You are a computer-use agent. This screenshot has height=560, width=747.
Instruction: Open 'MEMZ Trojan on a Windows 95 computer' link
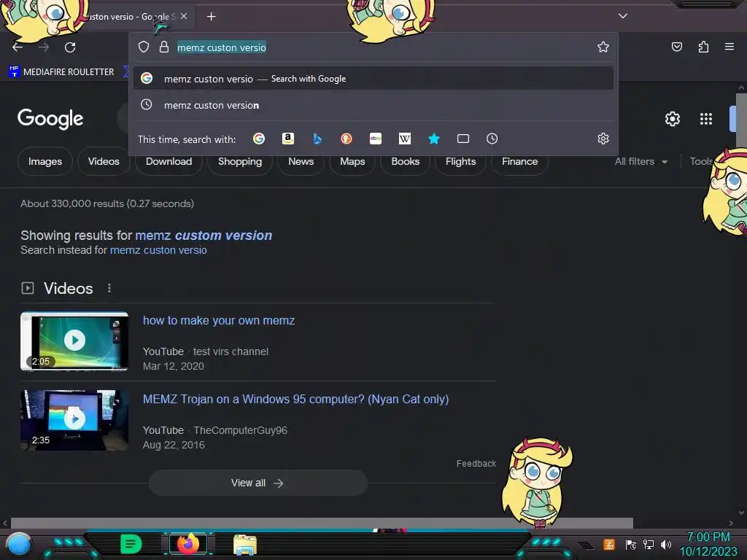pyautogui.click(x=296, y=399)
